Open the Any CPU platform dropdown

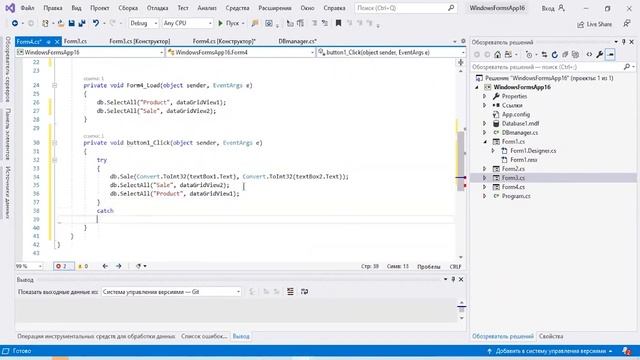[187, 23]
